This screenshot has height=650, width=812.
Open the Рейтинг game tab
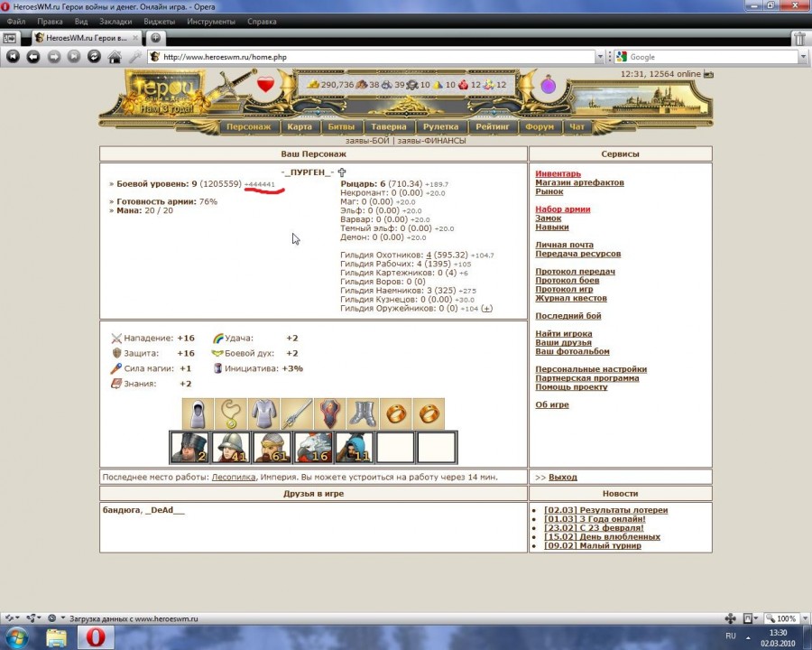pos(493,126)
